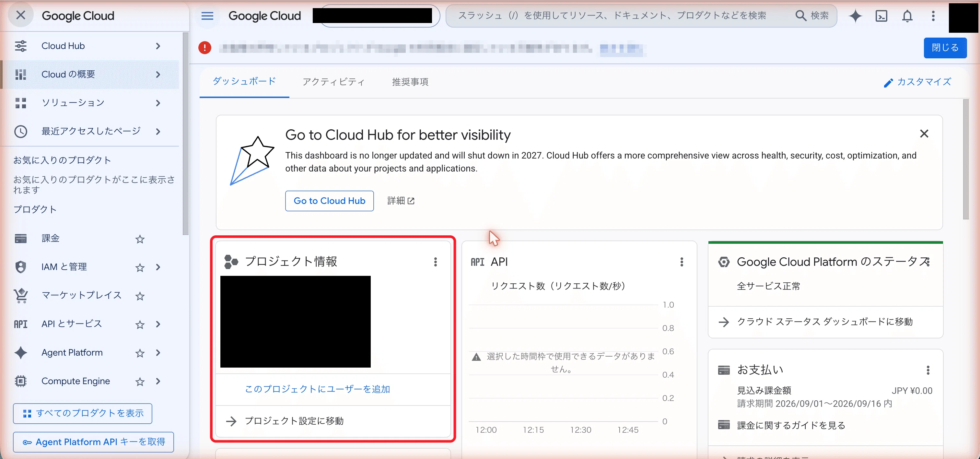Open notifications bell

tap(907, 16)
